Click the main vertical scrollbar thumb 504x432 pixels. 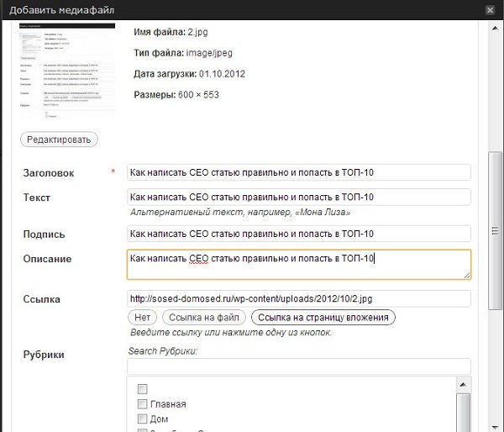pos(496,230)
